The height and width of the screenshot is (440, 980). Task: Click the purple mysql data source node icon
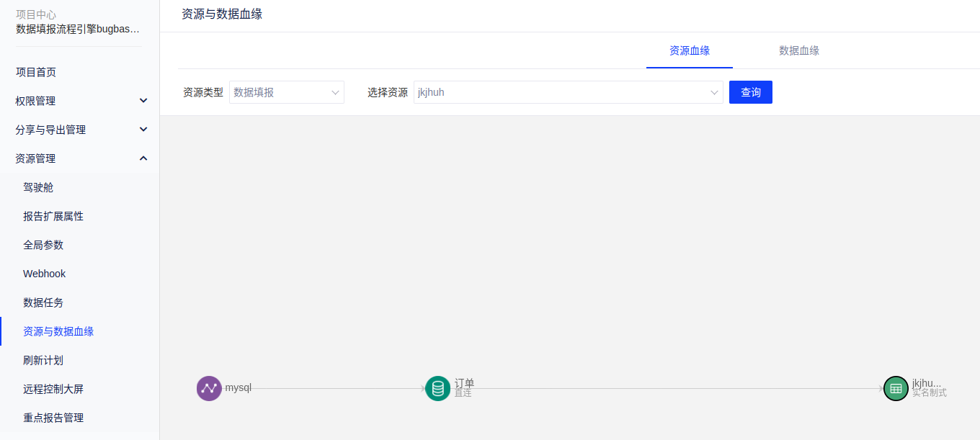(209, 388)
